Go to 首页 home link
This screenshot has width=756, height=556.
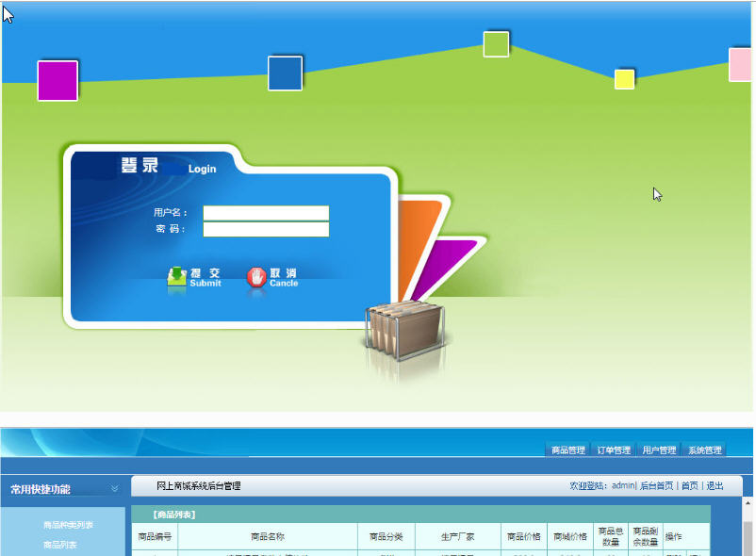coord(690,486)
